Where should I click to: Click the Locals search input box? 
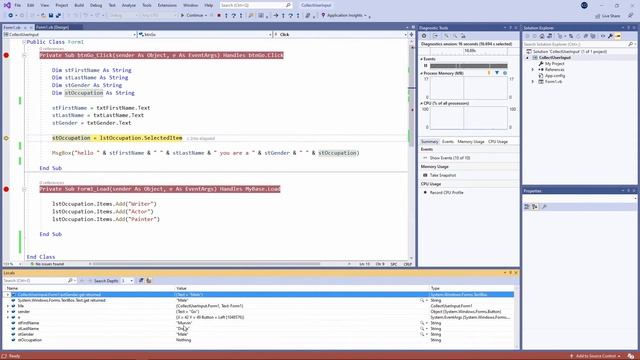(x=35, y=281)
